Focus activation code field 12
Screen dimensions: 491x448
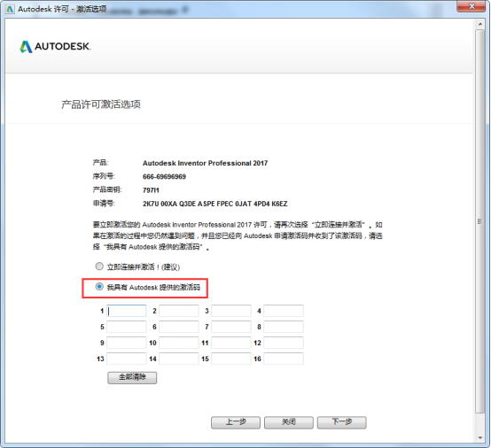point(284,343)
